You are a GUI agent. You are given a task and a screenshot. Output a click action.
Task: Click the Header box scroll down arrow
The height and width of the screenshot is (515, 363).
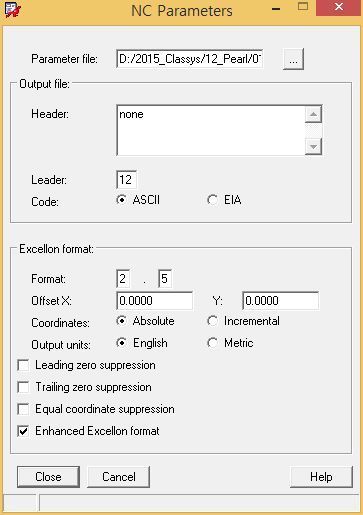(x=313, y=146)
